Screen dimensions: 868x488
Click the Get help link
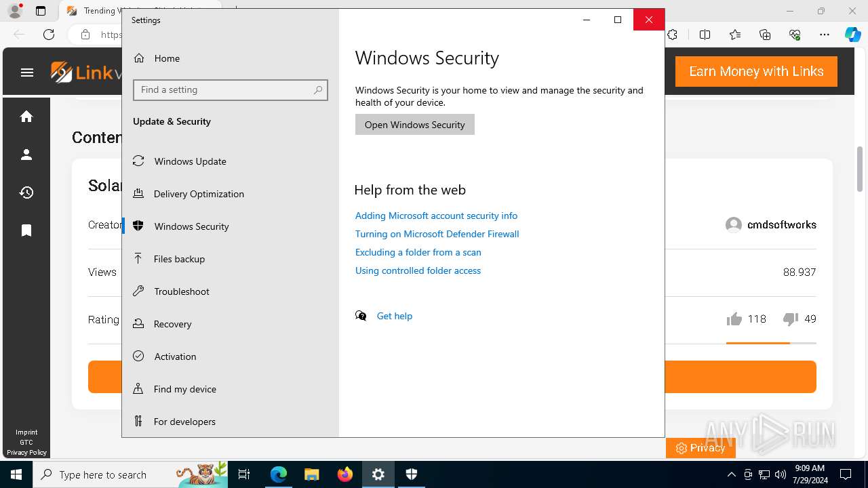[x=395, y=316]
